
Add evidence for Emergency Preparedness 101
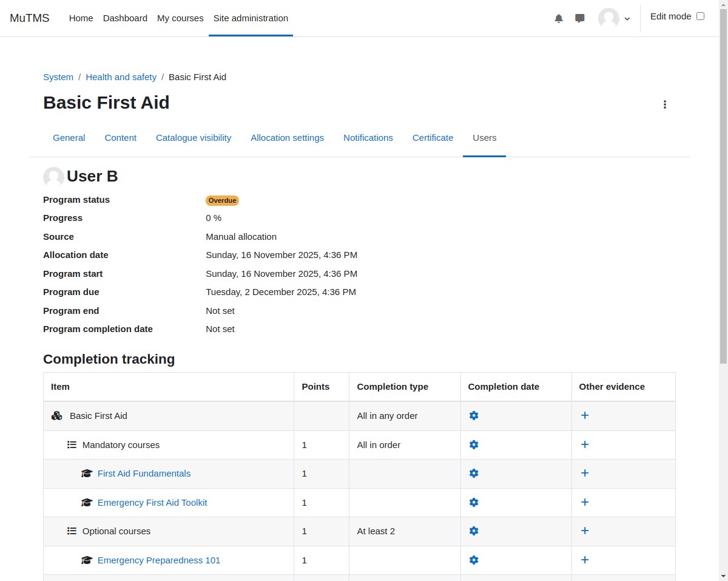click(x=585, y=560)
